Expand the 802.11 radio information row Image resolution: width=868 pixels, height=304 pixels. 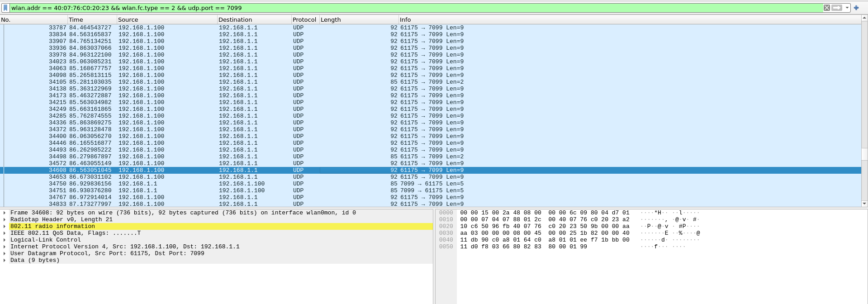5,226
